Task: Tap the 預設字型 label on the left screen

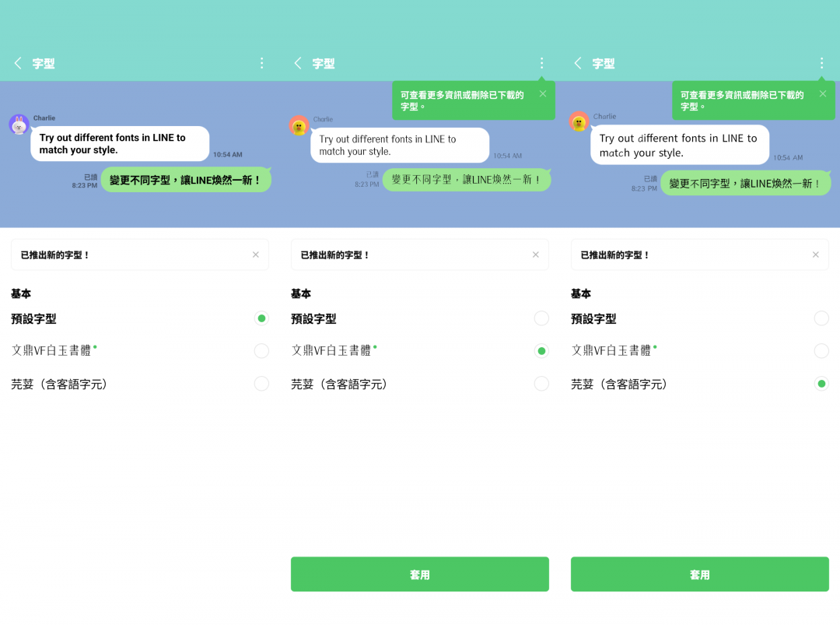Action: pyautogui.click(x=33, y=319)
